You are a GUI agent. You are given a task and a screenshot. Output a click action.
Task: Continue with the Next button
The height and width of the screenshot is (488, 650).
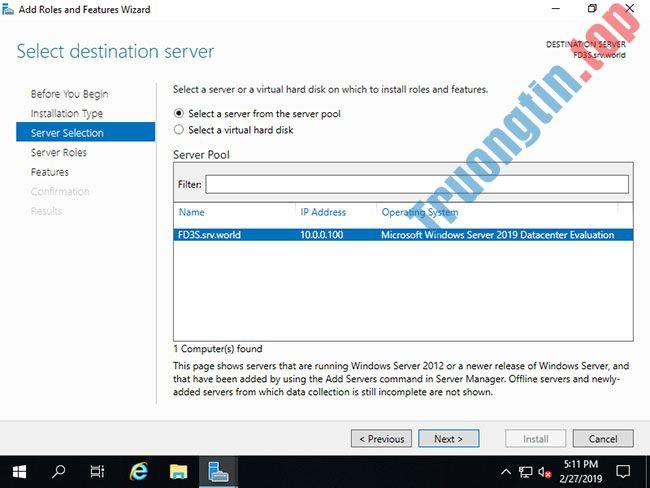point(449,439)
